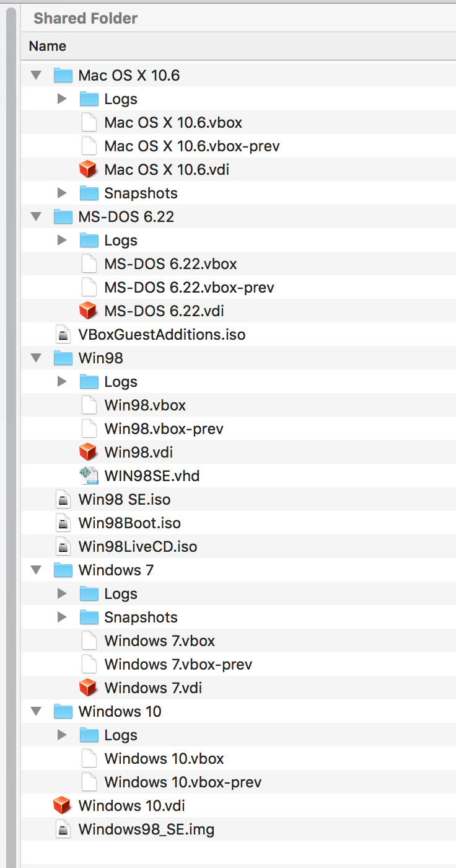Screen dimensions: 456x868
Task: Click the Shared Folder heading
Action: click(85, 19)
